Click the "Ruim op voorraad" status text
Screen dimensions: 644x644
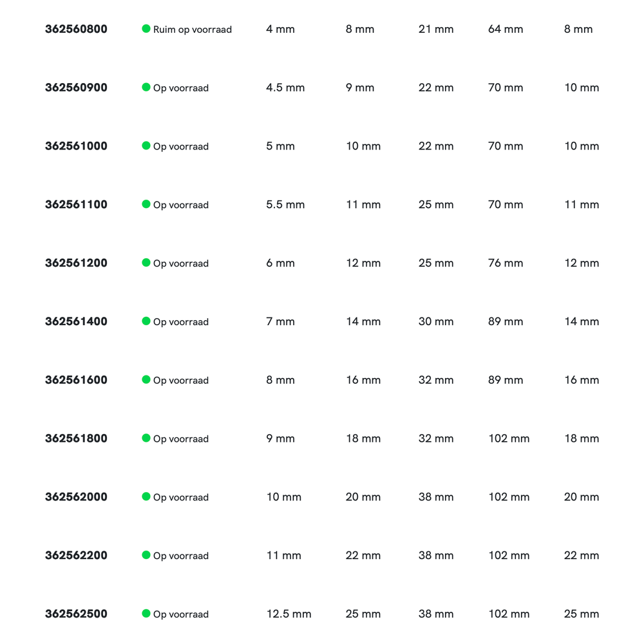click(192, 30)
